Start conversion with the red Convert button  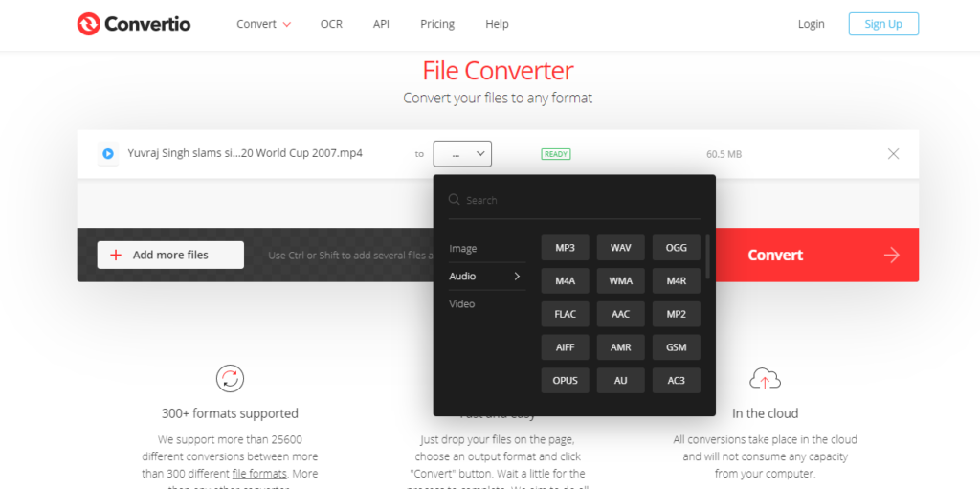point(817,256)
